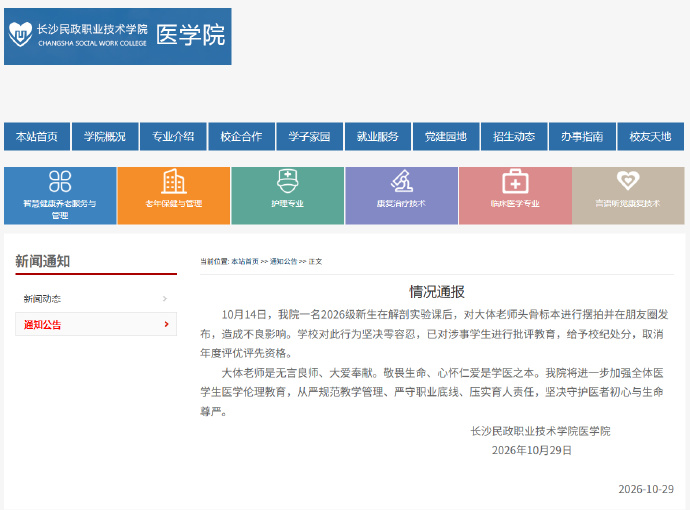The width and height of the screenshot is (690, 510).
Task: Select the 通知公告 sidebar entry
Action: (x=96, y=324)
